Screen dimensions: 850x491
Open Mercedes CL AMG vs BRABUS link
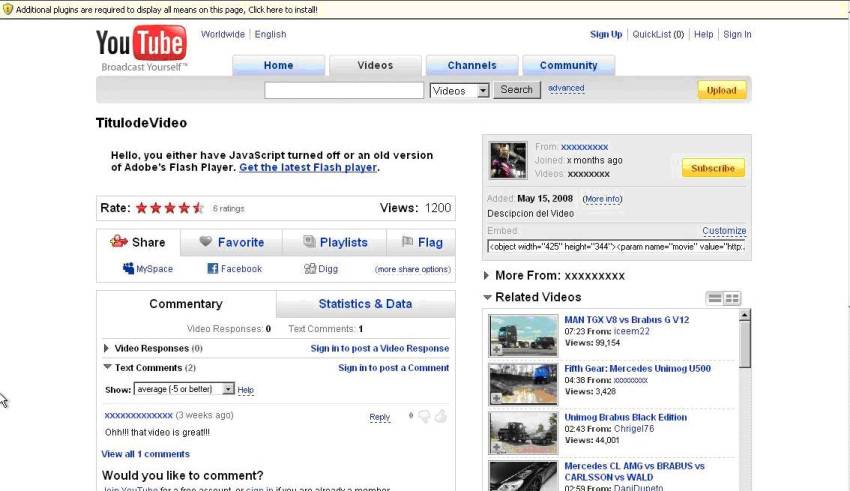click(x=634, y=471)
